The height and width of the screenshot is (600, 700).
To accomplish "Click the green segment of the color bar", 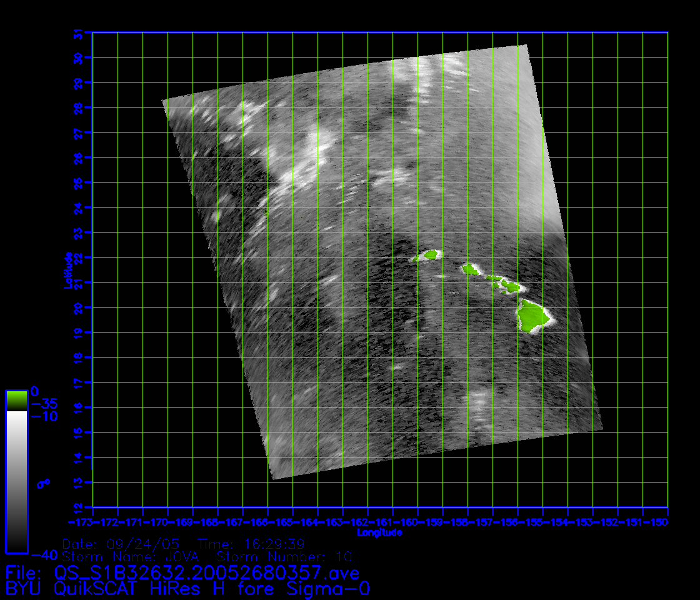I will pos(16,401).
